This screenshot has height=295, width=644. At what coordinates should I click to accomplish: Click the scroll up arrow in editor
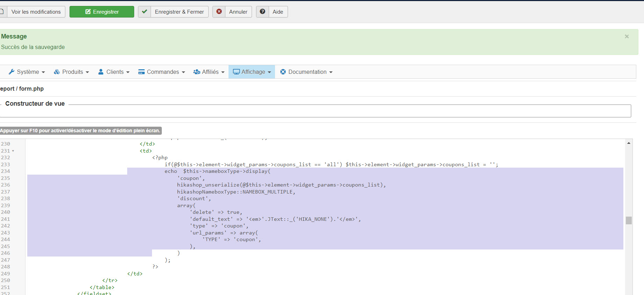point(629,143)
